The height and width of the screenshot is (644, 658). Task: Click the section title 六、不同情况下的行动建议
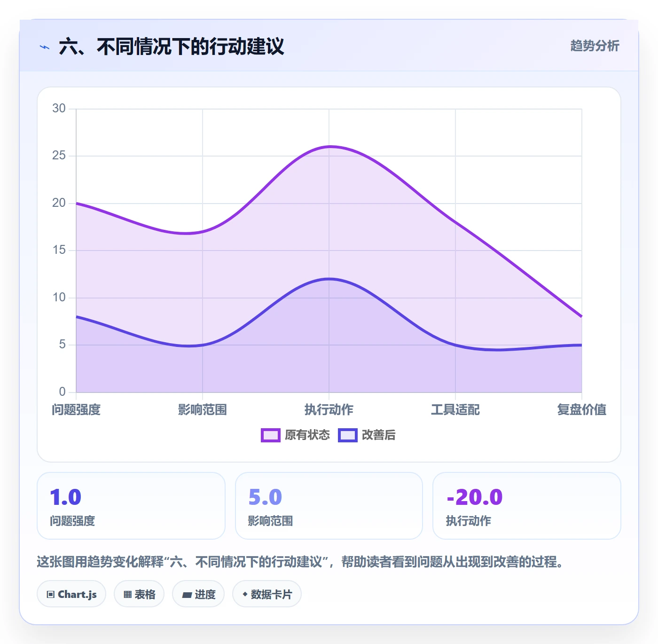pos(172,47)
